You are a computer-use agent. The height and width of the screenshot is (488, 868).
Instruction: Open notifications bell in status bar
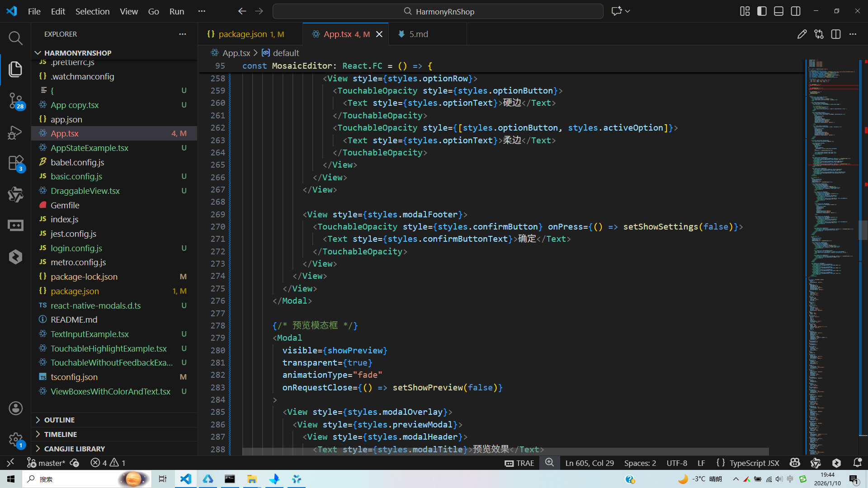point(857,463)
